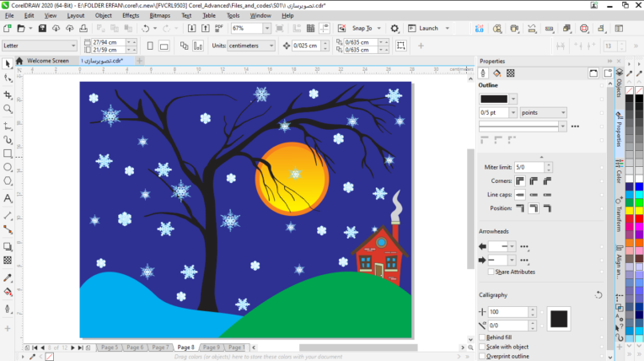The width and height of the screenshot is (644, 361).
Task: Click the Open folder icon
Action: coord(21,29)
